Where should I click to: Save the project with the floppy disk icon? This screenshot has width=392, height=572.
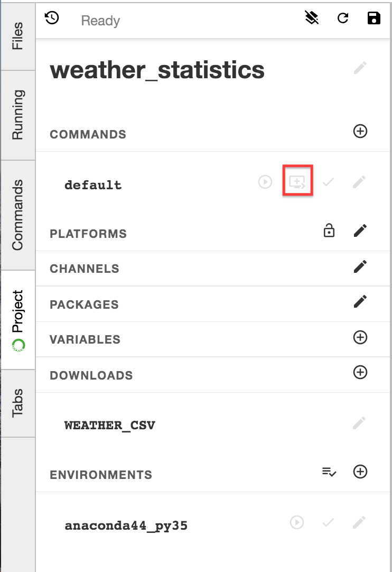[x=374, y=19]
